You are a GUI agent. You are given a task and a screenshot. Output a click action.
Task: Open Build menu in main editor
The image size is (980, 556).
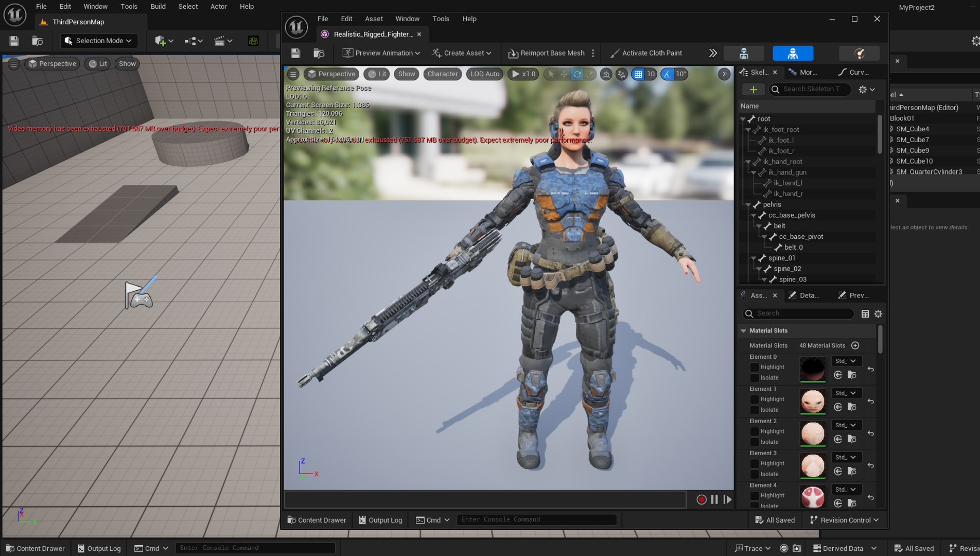tap(158, 6)
